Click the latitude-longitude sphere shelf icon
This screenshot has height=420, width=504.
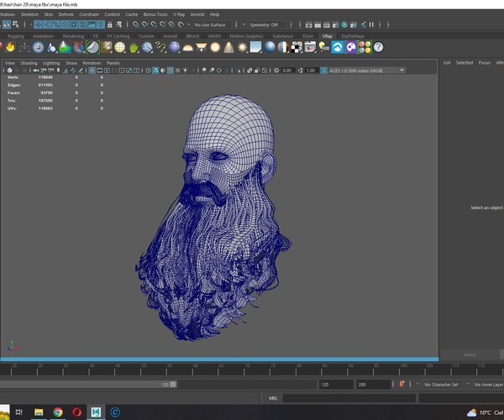(x=120, y=47)
